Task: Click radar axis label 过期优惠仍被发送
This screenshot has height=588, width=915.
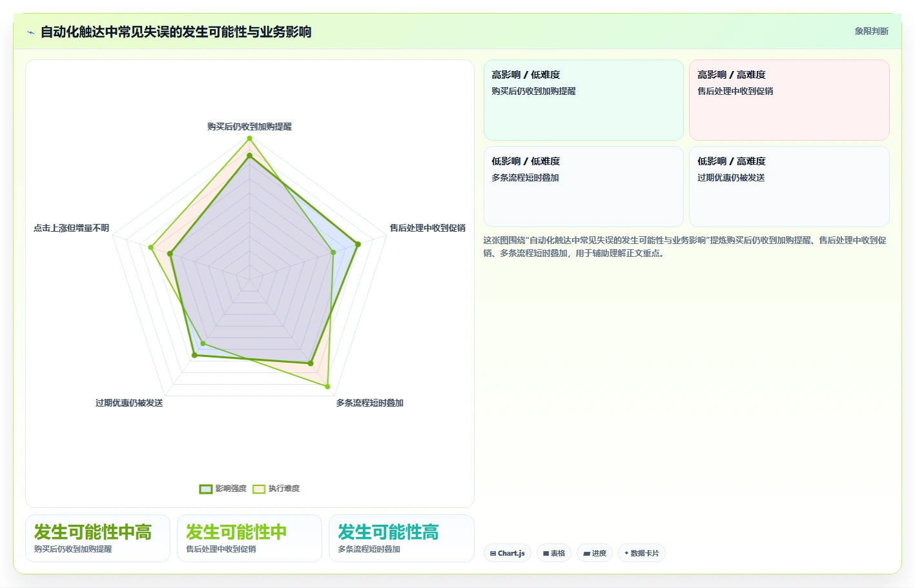Action: click(x=129, y=403)
